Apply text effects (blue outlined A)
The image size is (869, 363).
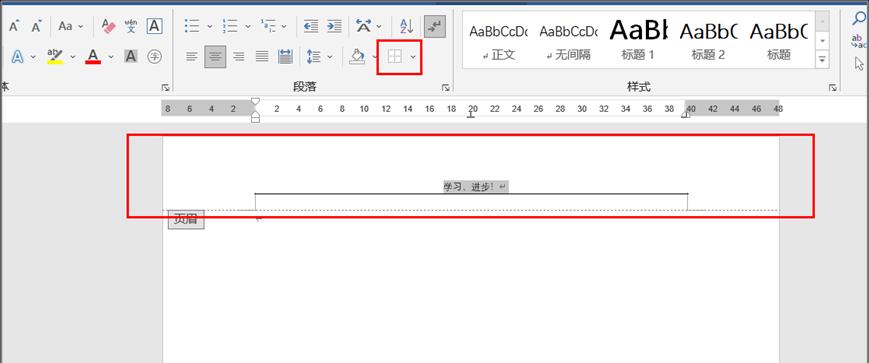click(x=17, y=56)
